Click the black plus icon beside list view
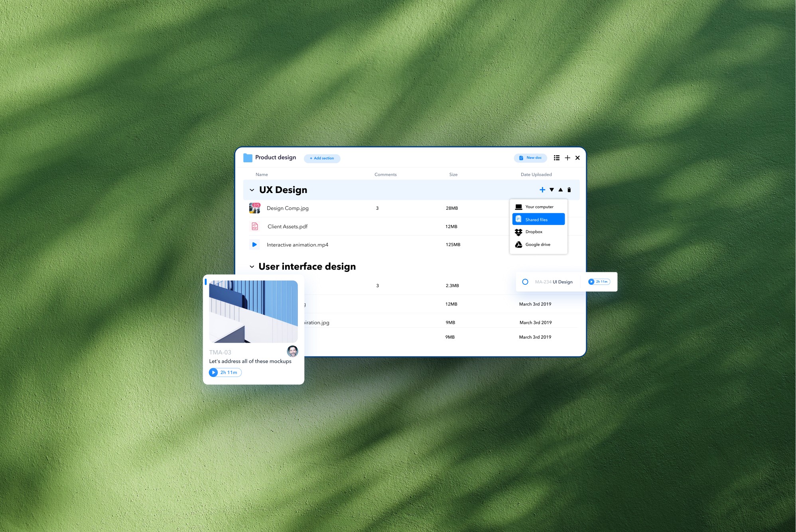This screenshot has width=796, height=532. pyautogui.click(x=567, y=158)
